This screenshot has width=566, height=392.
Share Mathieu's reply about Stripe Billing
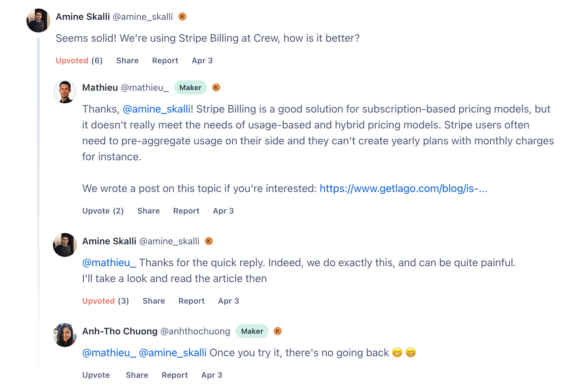149,211
